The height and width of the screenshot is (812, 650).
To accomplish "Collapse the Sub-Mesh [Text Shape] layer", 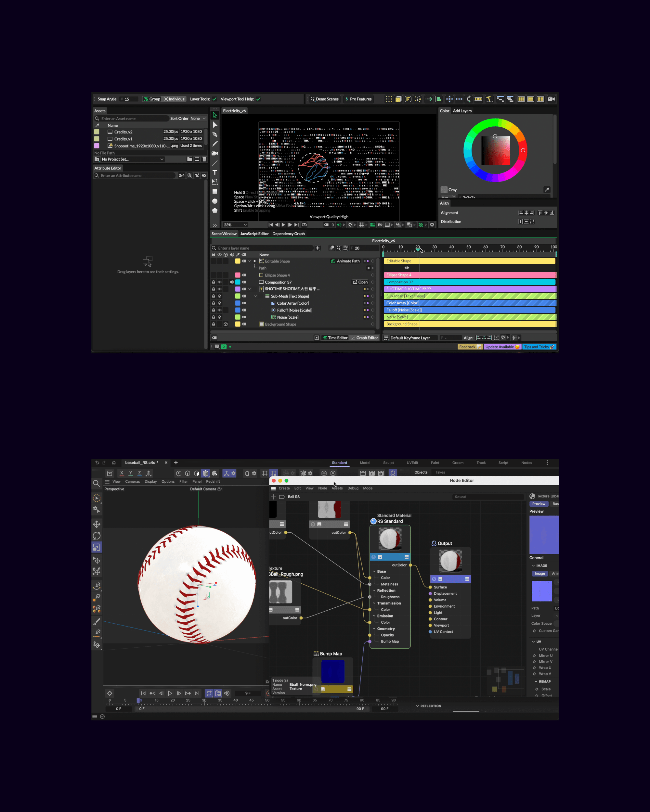I will 256,297.
